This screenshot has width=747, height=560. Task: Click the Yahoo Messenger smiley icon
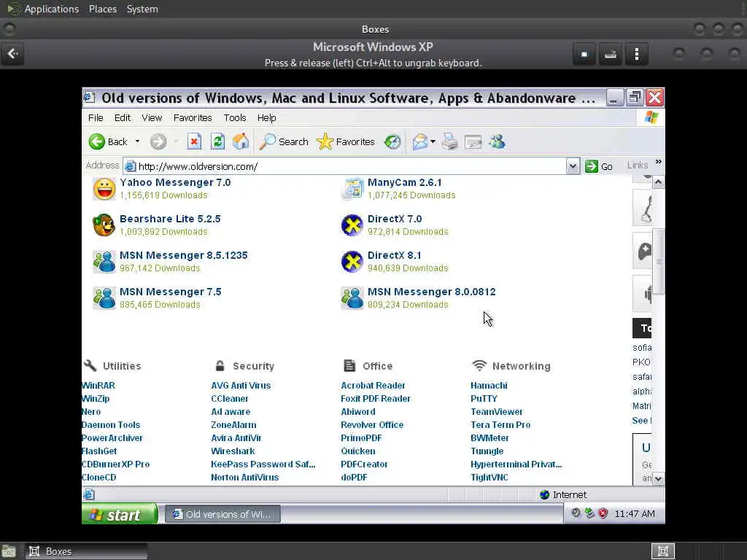[104, 189]
